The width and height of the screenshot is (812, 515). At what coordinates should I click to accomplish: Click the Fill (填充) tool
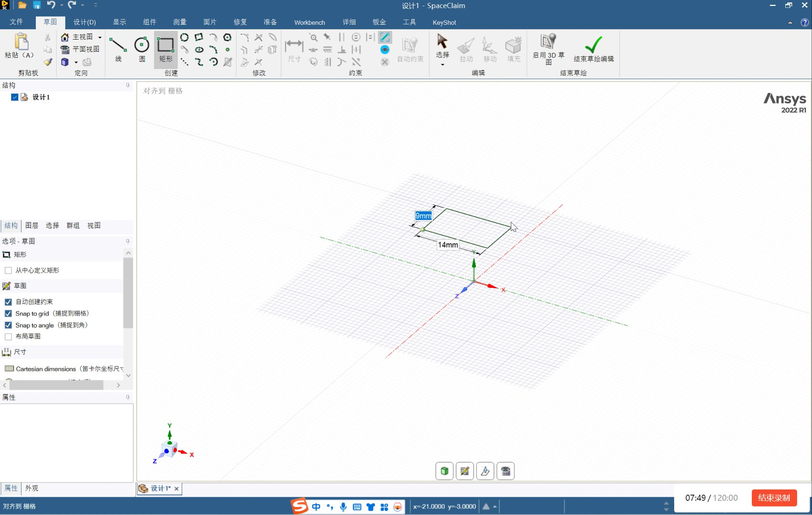pyautogui.click(x=513, y=50)
